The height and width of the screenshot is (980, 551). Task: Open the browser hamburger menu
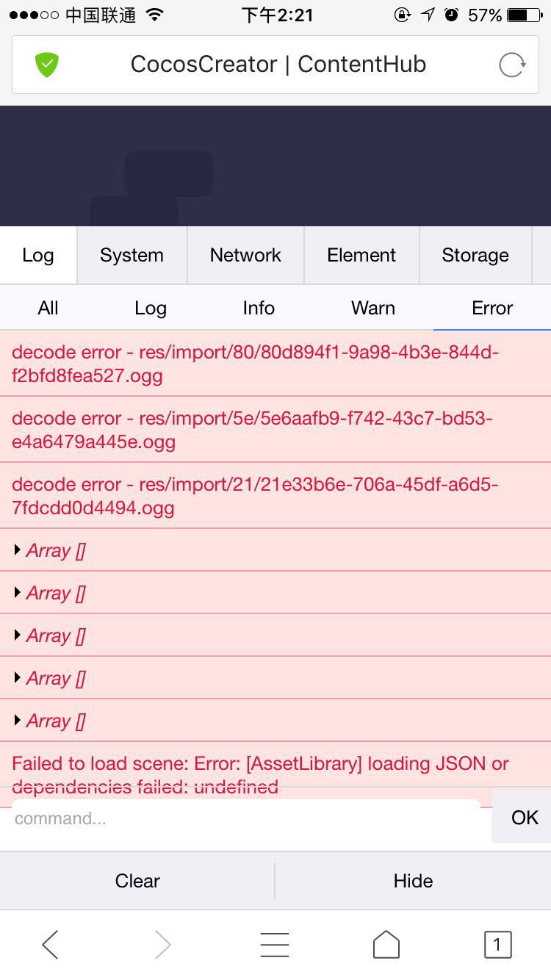[x=275, y=945]
